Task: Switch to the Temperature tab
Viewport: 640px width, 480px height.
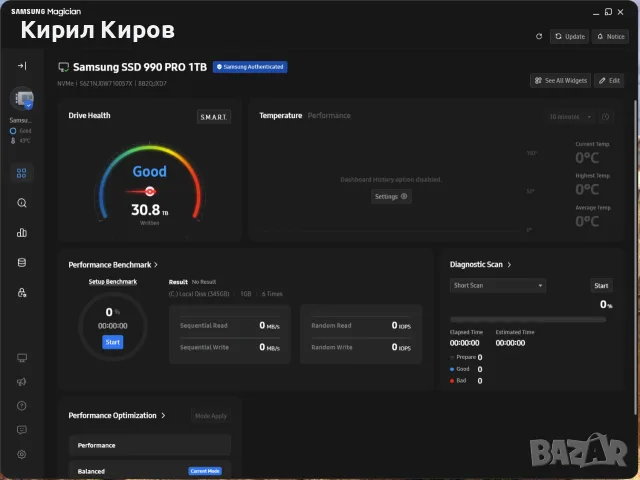Action: pos(280,116)
